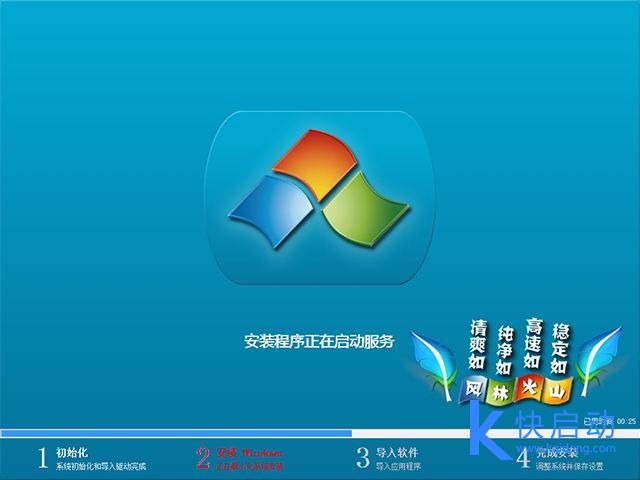Image resolution: width=640 pixels, height=480 pixels.
Task: Click the green 林 tile
Action: (x=500, y=393)
